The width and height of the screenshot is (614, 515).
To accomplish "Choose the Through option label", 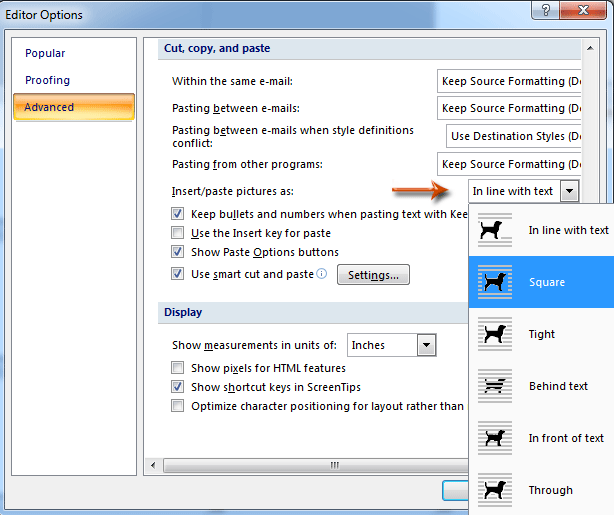I will (x=551, y=490).
